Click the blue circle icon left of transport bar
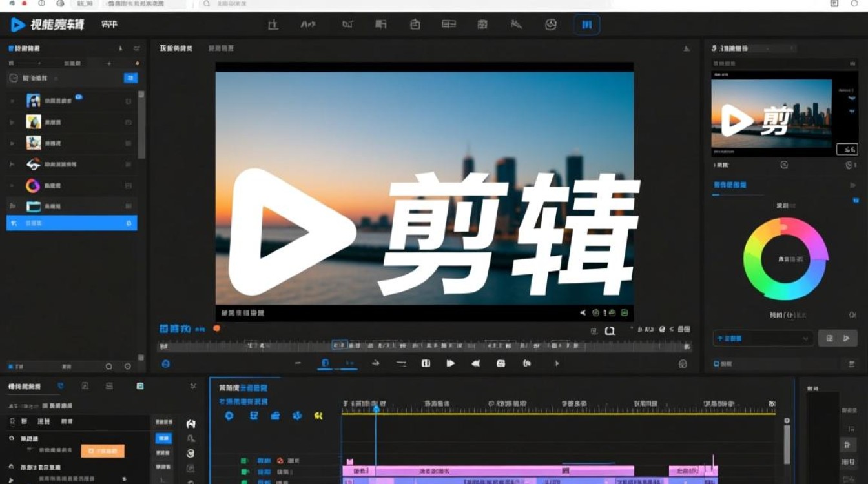The height and width of the screenshot is (484, 868). click(x=166, y=364)
